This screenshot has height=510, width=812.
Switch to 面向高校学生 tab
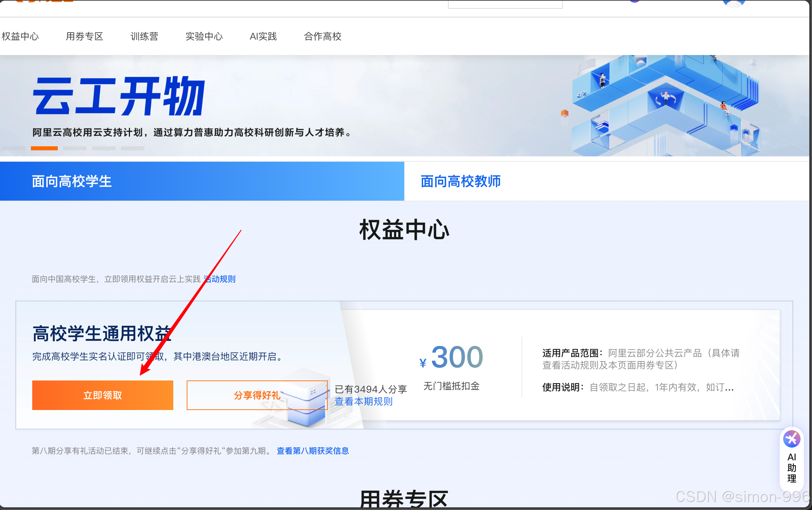(202, 181)
